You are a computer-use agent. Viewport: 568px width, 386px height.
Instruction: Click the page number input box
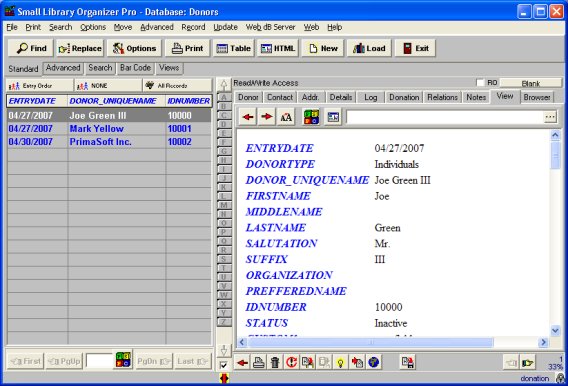pyautogui.click(x=99, y=361)
